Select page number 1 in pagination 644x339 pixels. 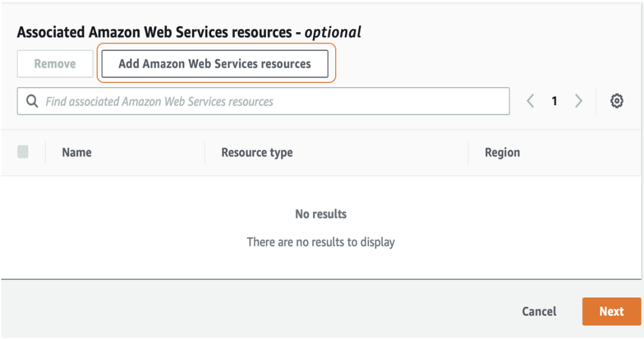click(555, 101)
